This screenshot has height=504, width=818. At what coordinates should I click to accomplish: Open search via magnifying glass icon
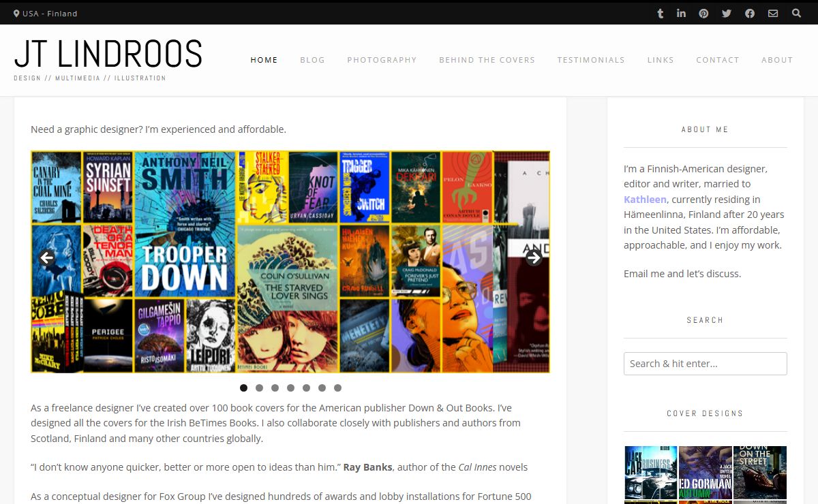coord(796,13)
